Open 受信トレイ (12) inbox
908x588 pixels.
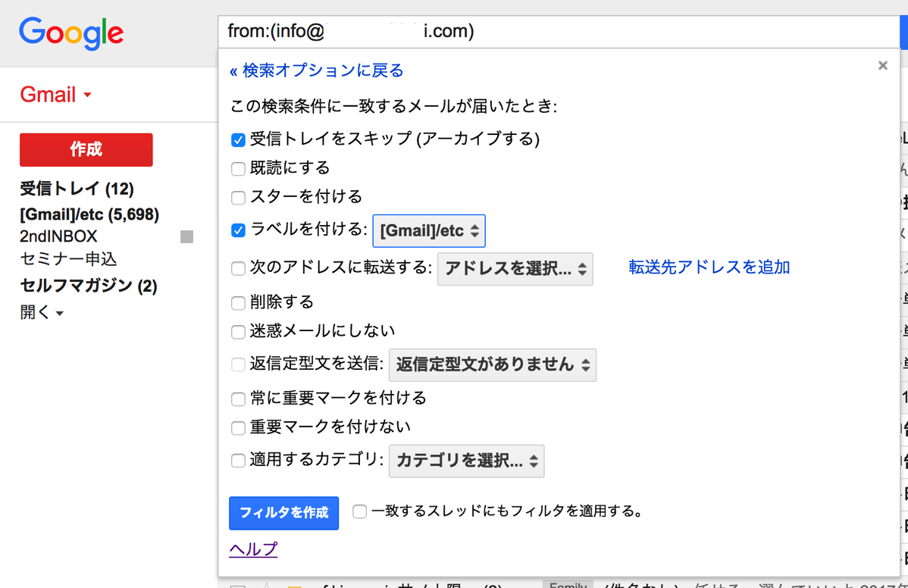click(77, 189)
